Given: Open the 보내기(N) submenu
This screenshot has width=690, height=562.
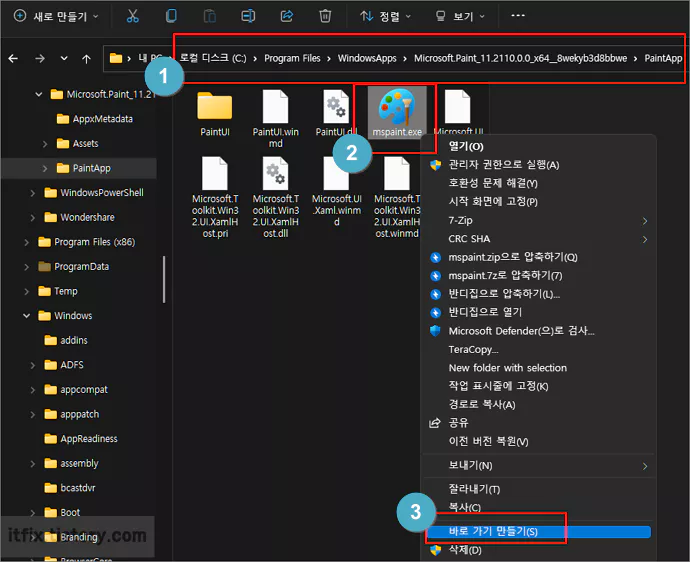Looking at the screenshot, I should click(x=538, y=466).
